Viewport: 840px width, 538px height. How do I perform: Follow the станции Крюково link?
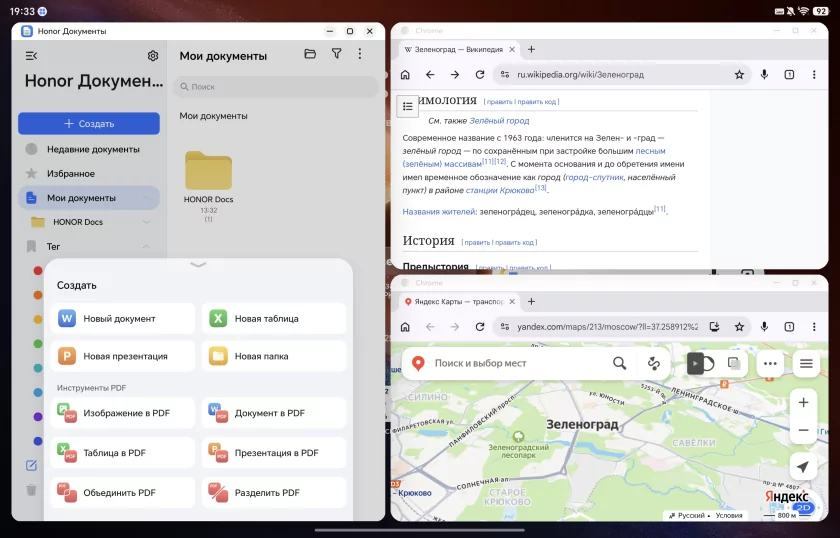point(500,190)
